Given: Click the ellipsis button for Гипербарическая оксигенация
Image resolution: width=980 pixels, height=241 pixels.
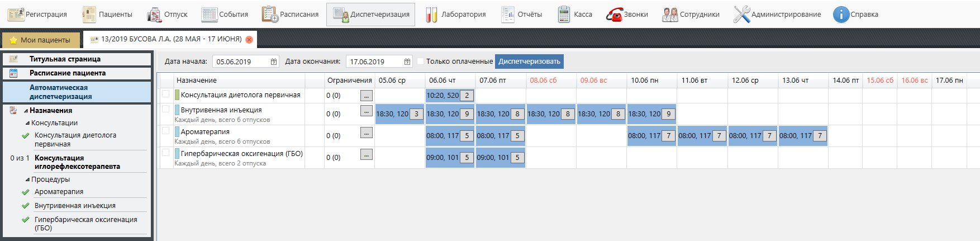Looking at the screenshot, I should (x=366, y=155).
